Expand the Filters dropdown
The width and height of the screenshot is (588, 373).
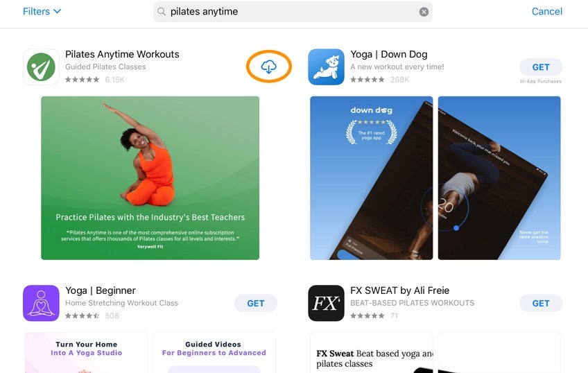pos(42,11)
